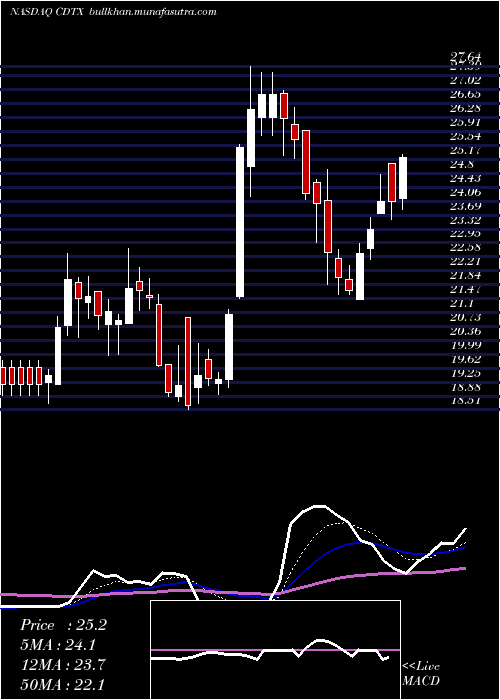Click the highest candle wick near 27.64
The height and width of the screenshot is (700, 500).
[251, 87]
